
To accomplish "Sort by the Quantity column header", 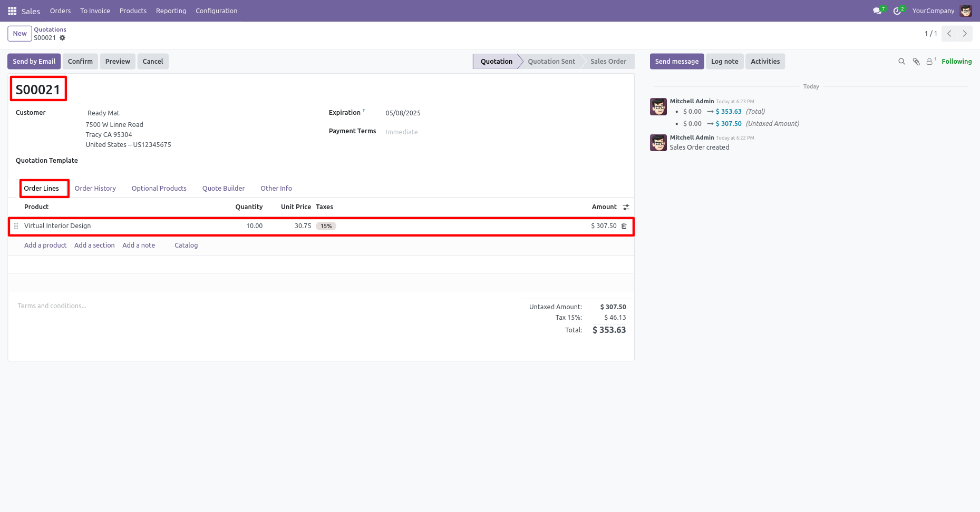I will pos(249,207).
